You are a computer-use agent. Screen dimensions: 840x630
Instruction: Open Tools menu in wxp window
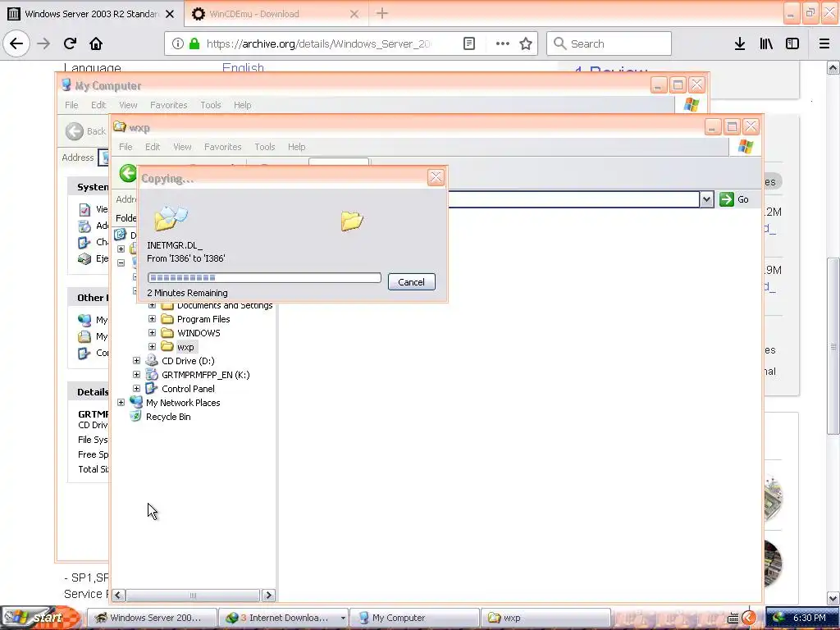[265, 147]
